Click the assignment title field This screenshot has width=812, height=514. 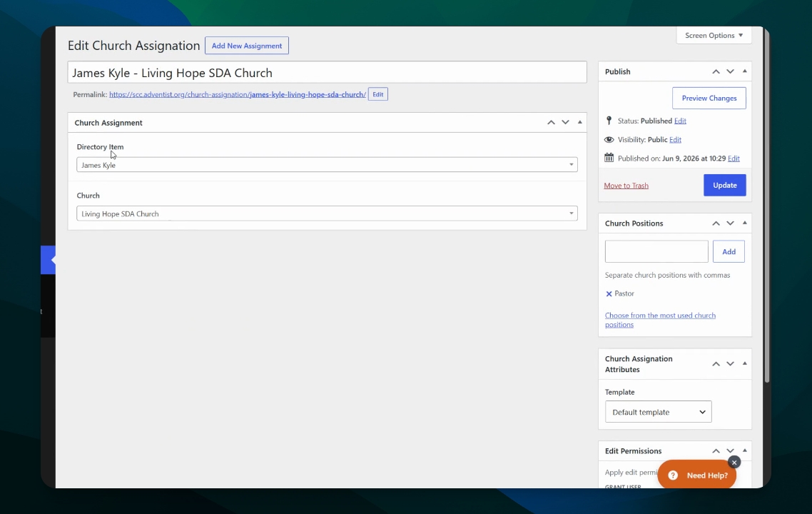tap(327, 73)
